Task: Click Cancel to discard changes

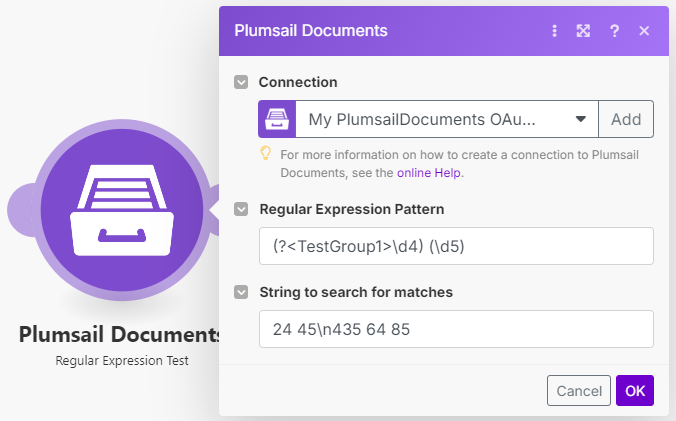Action: coord(579,391)
